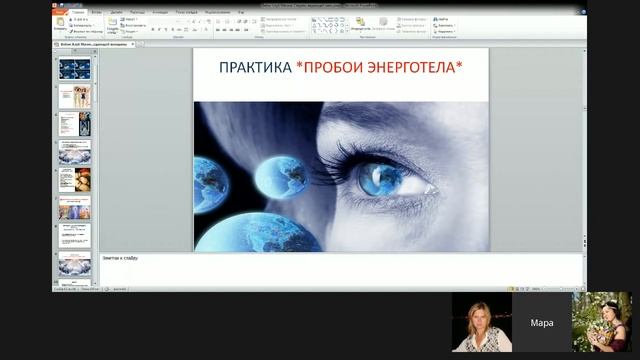Click the 'Мара' participant tile
Image resolution: width=640 pixels, height=360 pixels.
point(542,322)
